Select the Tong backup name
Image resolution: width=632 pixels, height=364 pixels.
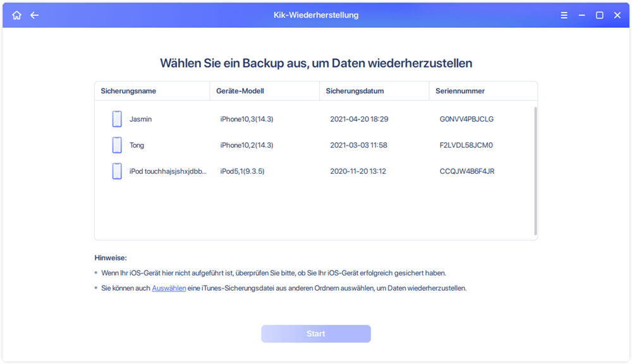coord(137,145)
